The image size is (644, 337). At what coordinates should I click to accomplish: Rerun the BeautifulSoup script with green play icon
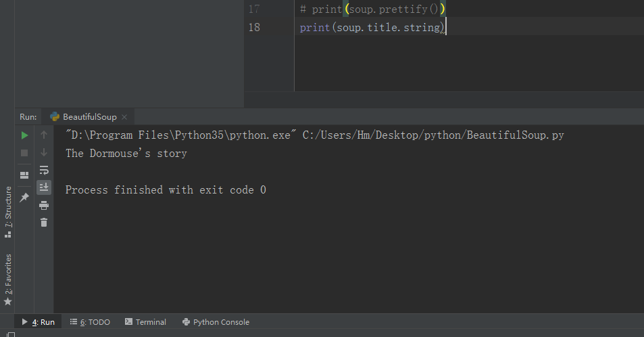[x=24, y=135]
